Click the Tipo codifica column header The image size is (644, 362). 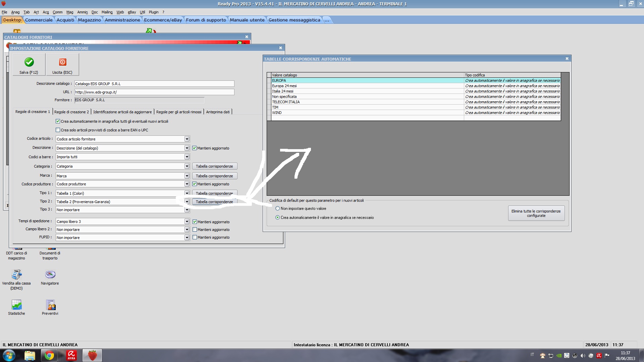pos(512,75)
